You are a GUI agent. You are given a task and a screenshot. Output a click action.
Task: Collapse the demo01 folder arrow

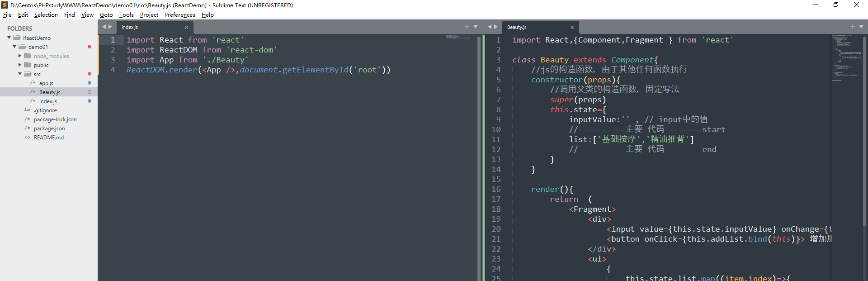14,47
